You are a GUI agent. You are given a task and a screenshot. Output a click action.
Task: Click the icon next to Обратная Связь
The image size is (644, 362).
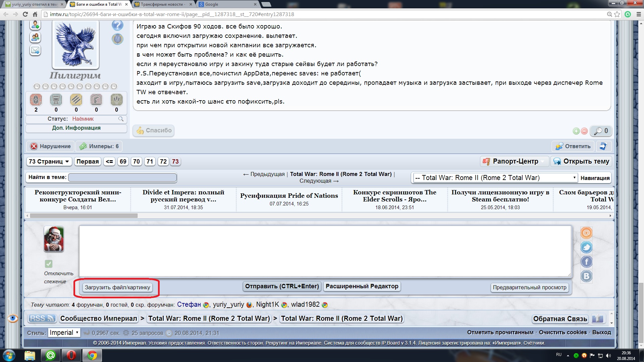coord(598,319)
